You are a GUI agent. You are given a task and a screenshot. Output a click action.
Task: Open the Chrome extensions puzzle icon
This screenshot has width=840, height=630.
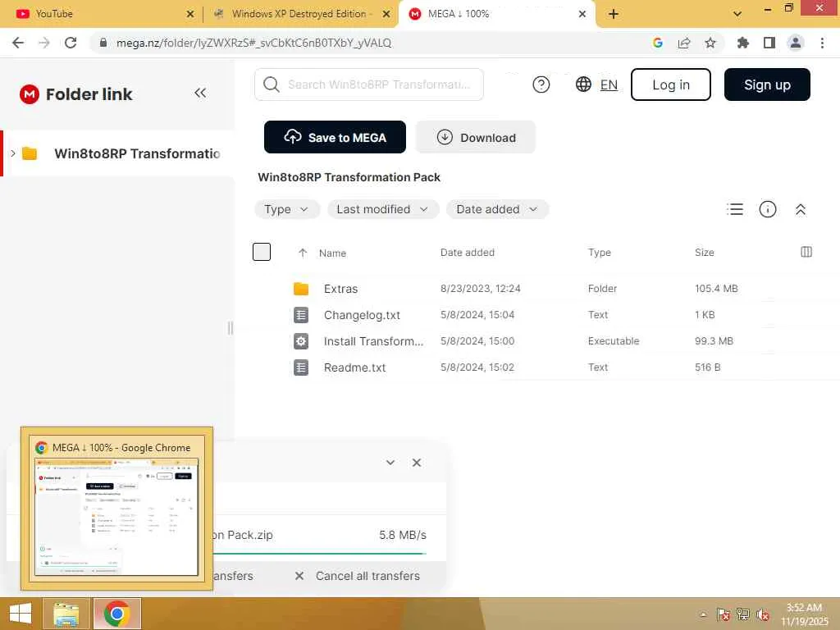click(743, 43)
